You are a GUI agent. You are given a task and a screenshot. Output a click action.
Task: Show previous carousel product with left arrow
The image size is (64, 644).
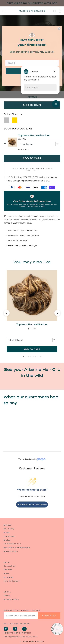click(x=6, y=313)
